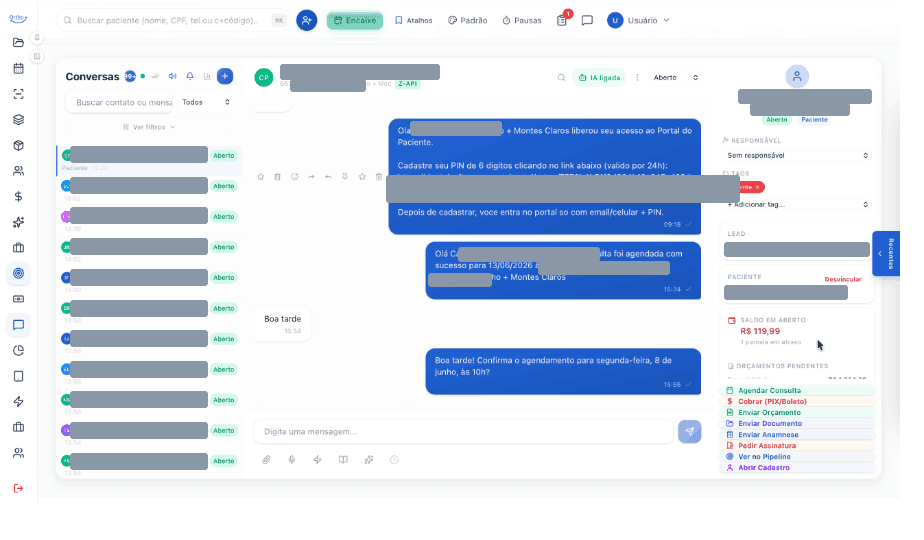Screen dimensions: 924x540
Task: Open the chat bubble icon in the top bar
Action: pos(587,20)
